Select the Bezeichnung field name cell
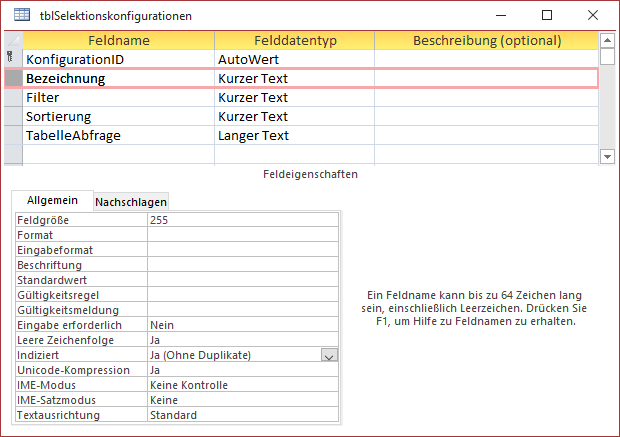This screenshot has width=620, height=437. pos(119,78)
